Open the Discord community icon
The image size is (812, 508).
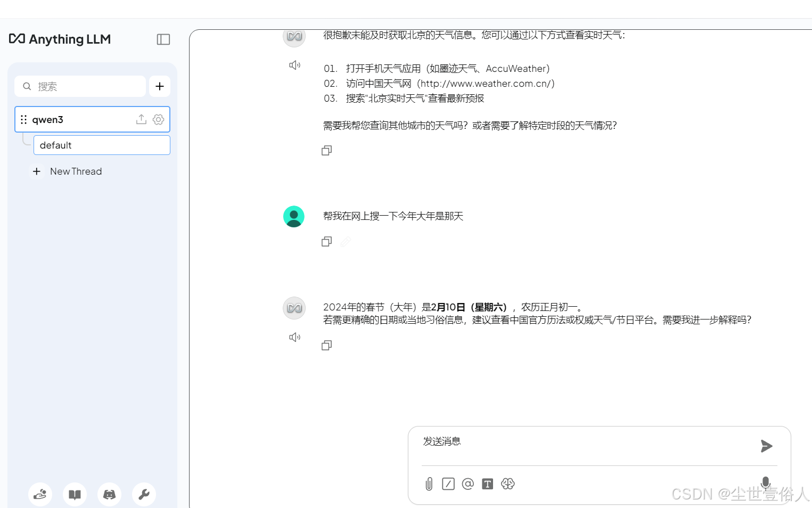tap(109, 495)
